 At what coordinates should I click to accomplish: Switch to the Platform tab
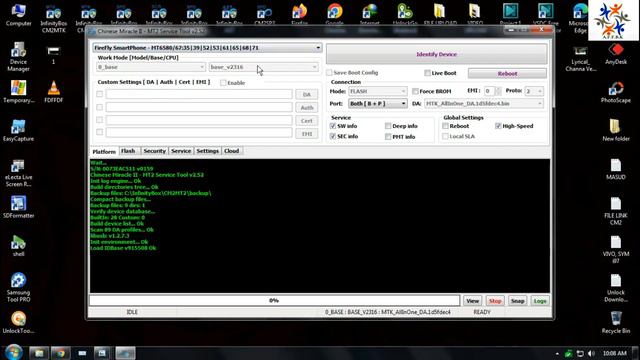pos(104,151)
